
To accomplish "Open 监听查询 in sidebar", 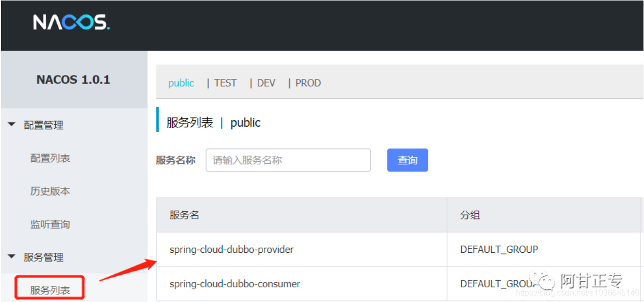I will point(50,224).
